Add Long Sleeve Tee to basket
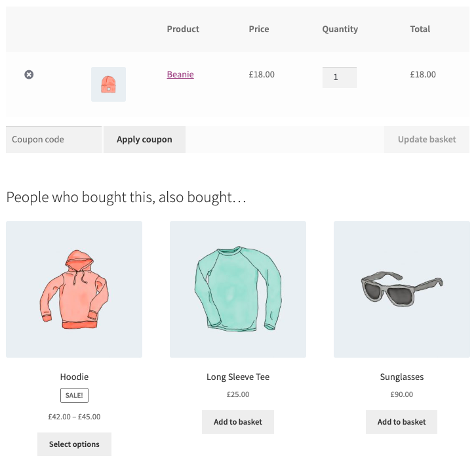 [x=238, y=422]
